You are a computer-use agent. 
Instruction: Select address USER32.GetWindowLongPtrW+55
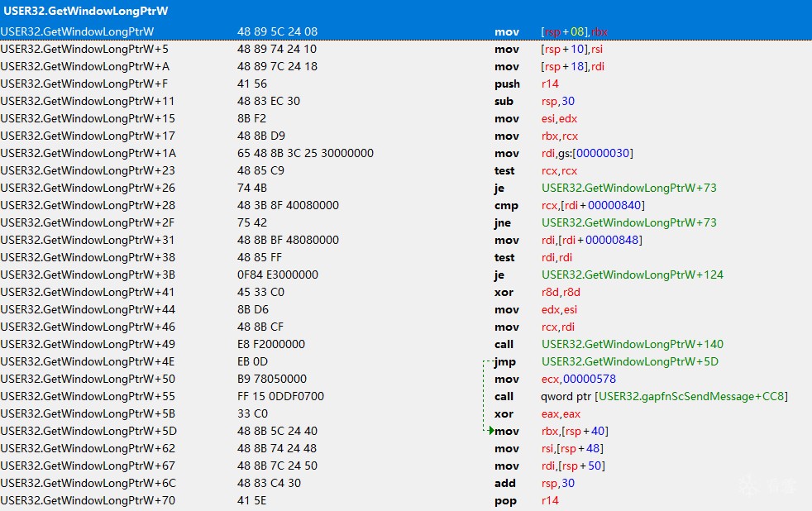pos(88,396)
